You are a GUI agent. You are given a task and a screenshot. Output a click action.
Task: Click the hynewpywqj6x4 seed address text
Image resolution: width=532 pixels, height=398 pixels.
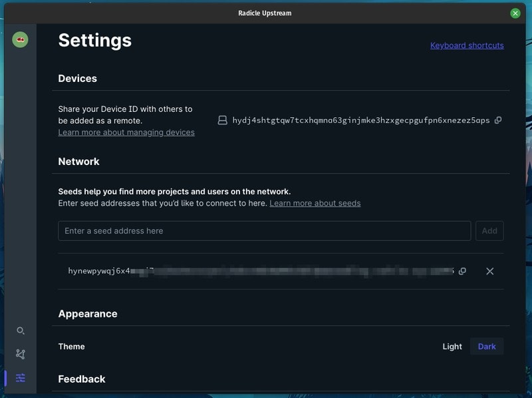[261, 271]
